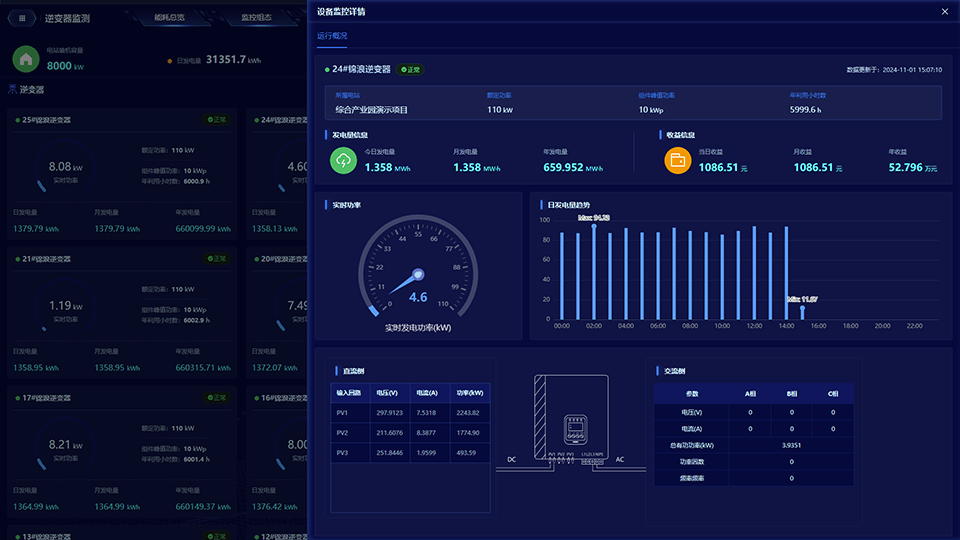The height and width of the screenshot is (540, 960).
Task: Click the green home station icon
Action: click(x=26, y=59)
